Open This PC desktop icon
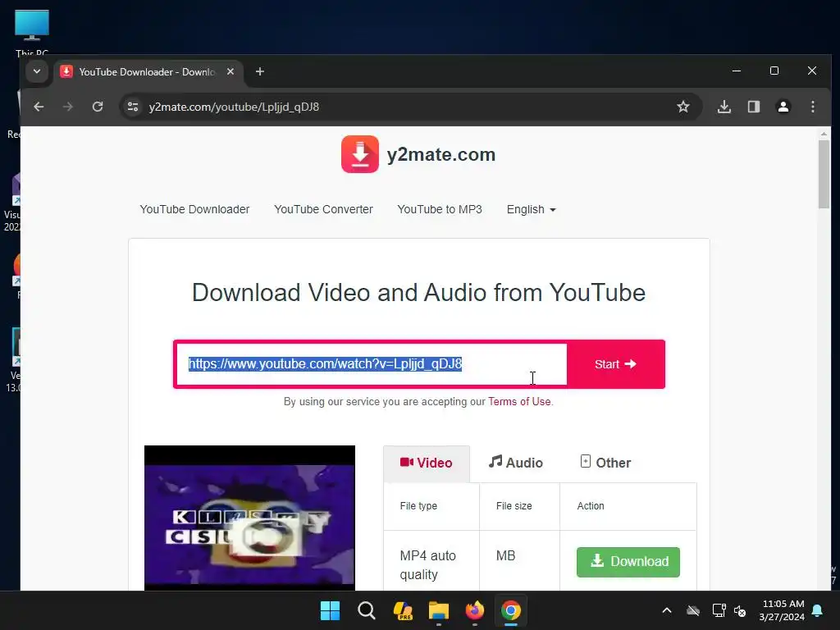Viewport: 840px width, 630px height. point(32,32)
